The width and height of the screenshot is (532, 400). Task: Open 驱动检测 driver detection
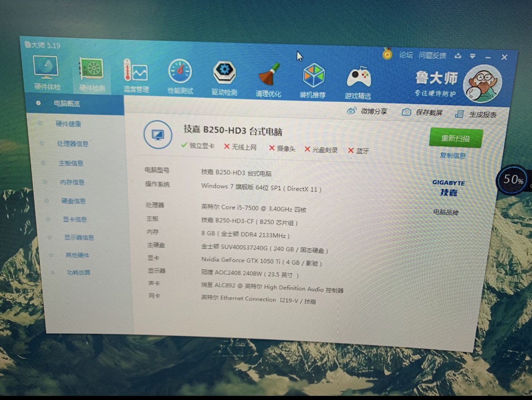(x=224, y=78)
